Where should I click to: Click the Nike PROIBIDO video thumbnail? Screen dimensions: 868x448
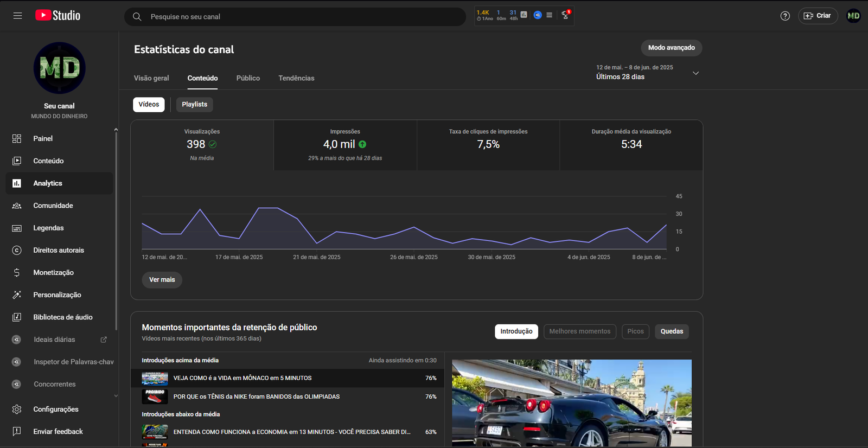[x=155, y=396]
